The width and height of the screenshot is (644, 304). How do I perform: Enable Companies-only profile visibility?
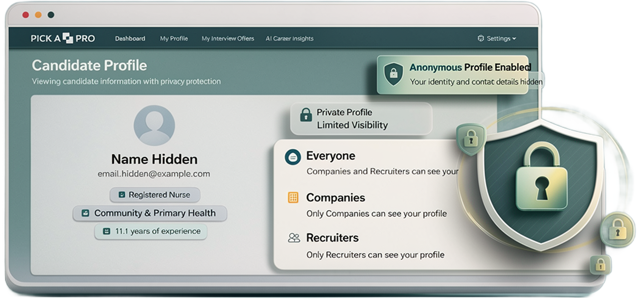(336, 198)
